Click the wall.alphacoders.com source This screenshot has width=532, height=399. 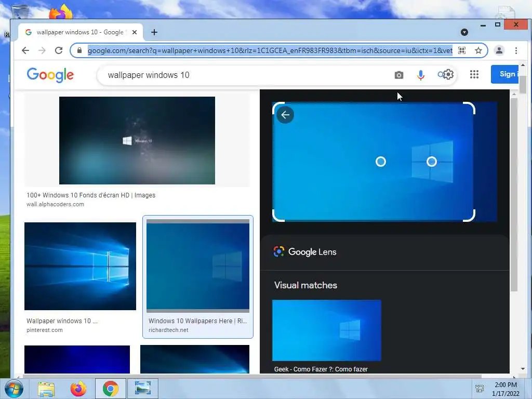55,204
